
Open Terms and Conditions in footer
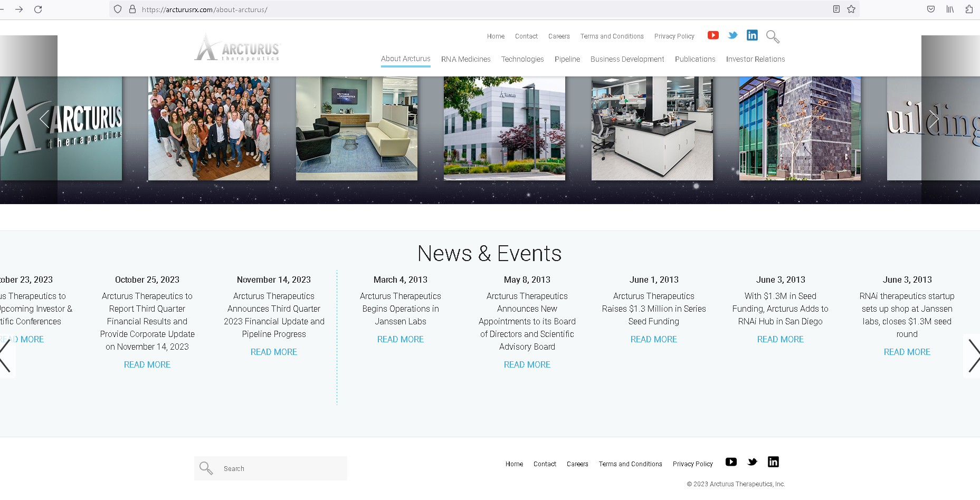tap(631, 464)
